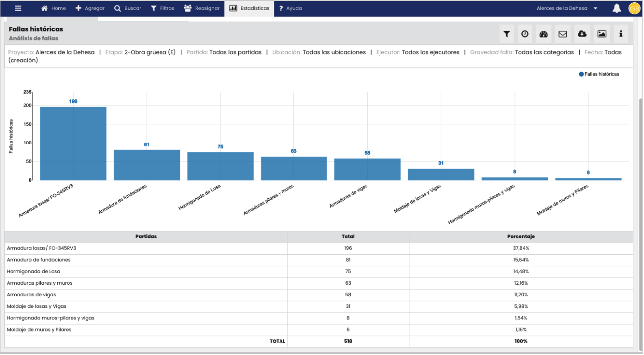The height and width of the screenshot is (355, 644).
Task: Go to Home in navigation bar
Action: 54,8
